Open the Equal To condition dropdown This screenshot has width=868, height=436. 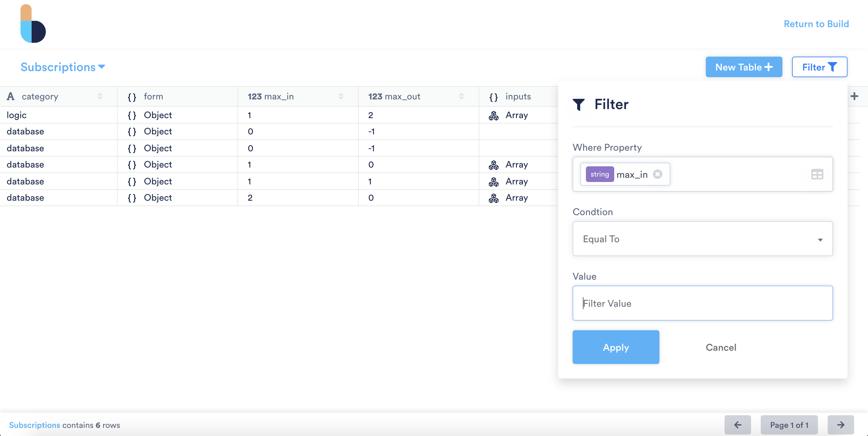click(x=702, y=239)
